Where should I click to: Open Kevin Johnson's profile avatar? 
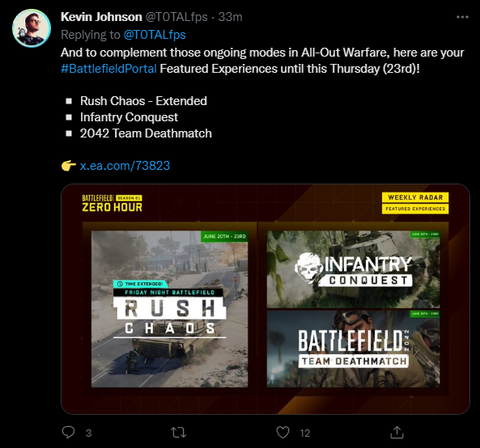pos(32,28)
